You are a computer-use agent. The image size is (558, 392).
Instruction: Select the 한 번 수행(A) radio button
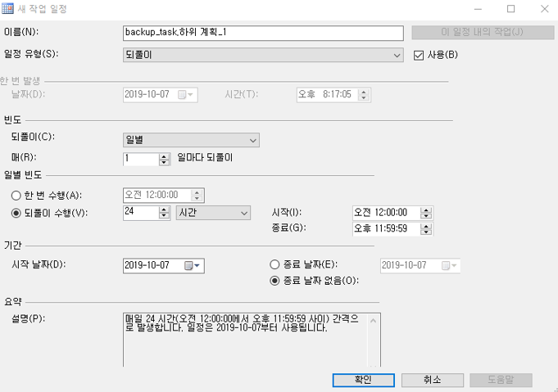16,196
